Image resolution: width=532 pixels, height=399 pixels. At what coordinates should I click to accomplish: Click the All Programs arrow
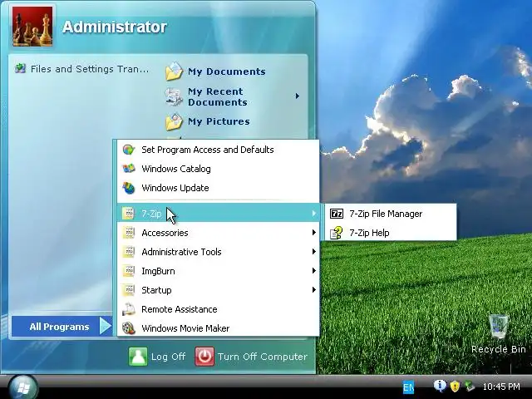[106, 326]
